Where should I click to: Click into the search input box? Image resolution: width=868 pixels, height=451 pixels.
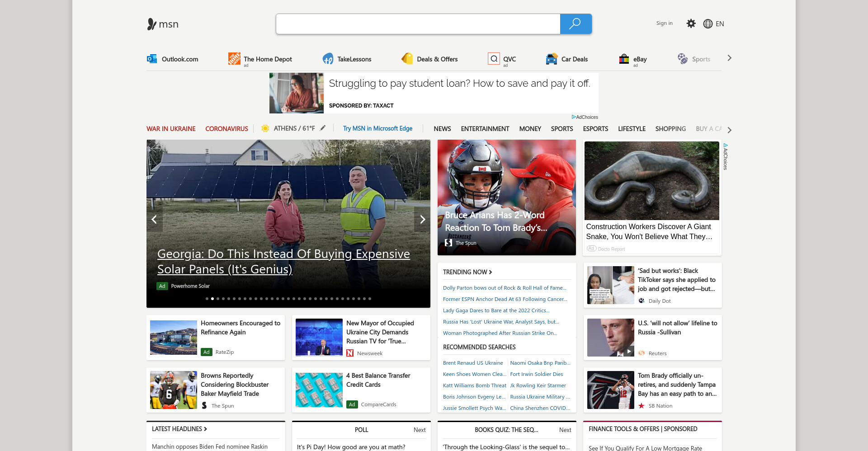[x=418, y=24]
